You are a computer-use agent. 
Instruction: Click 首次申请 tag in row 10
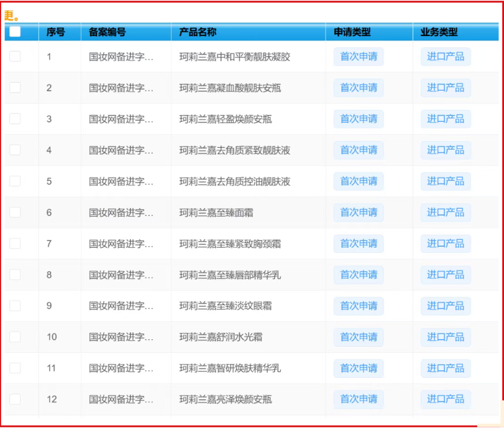[359, 337]
